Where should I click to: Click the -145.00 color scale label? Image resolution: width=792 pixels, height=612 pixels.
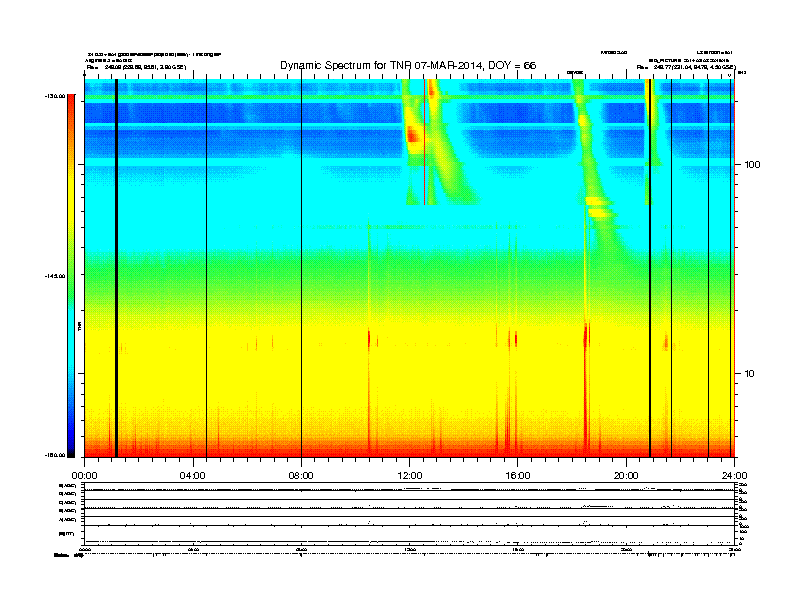tap(55, 276)
